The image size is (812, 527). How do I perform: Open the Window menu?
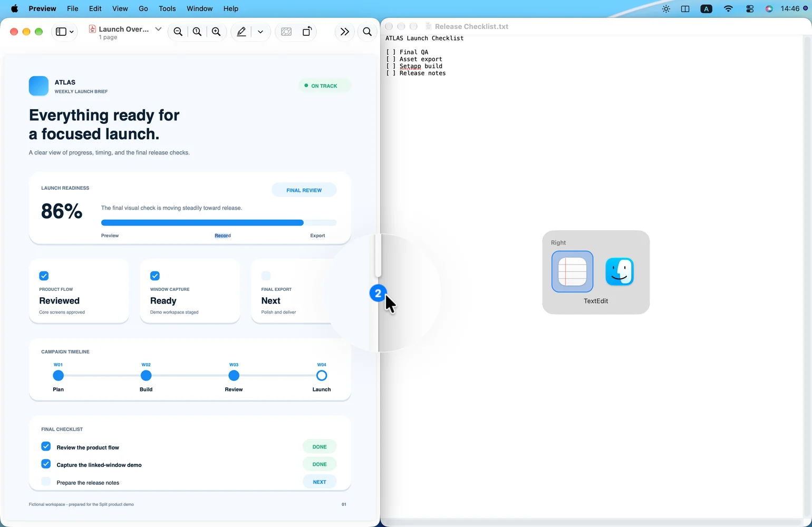(199, 8)
